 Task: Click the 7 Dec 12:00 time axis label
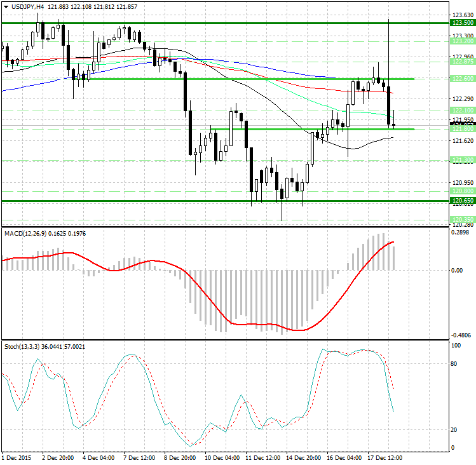tap(139, 458)
